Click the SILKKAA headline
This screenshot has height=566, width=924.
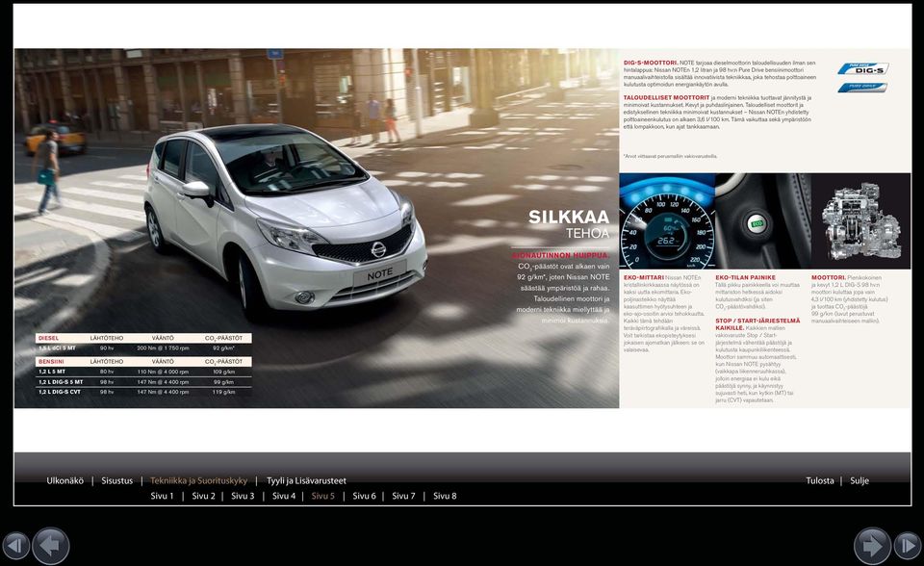569,217
